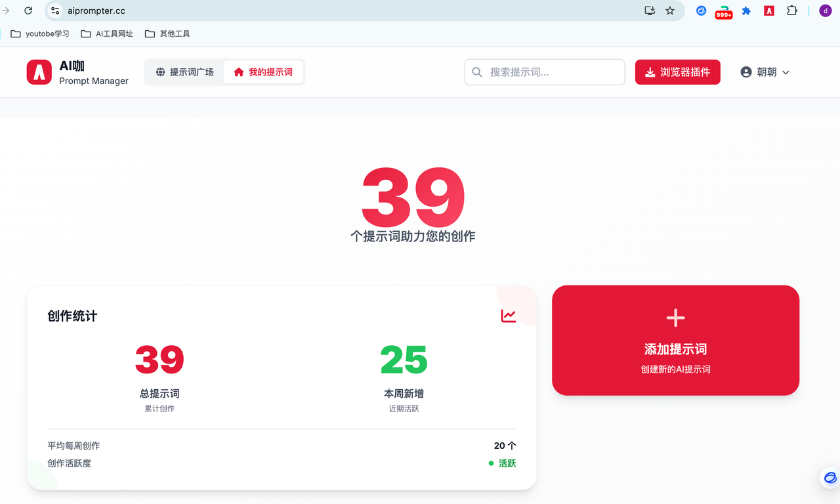Click the blue puzzle extension icon
Screen dimensions: 840x504
[x=746, y=10]
